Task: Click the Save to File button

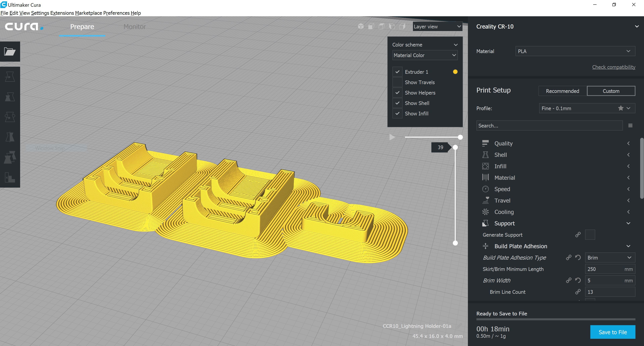Action: (612, 332)
